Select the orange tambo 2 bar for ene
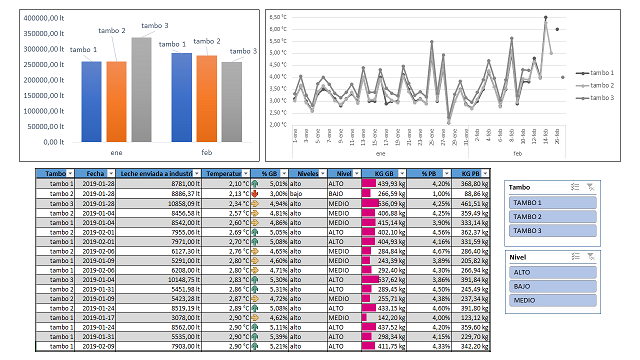 [116, 102]
